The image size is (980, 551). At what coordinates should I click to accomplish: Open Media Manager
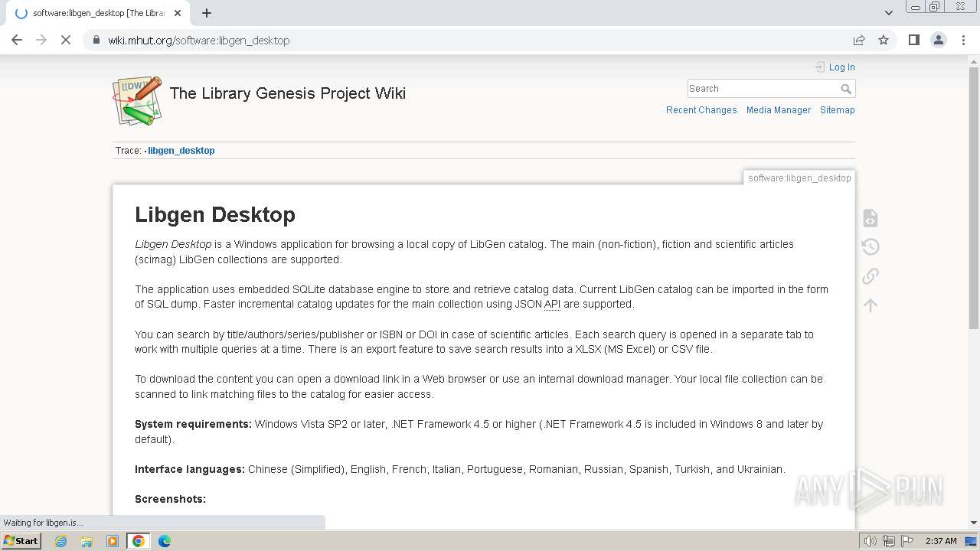[x=779, y=110]
